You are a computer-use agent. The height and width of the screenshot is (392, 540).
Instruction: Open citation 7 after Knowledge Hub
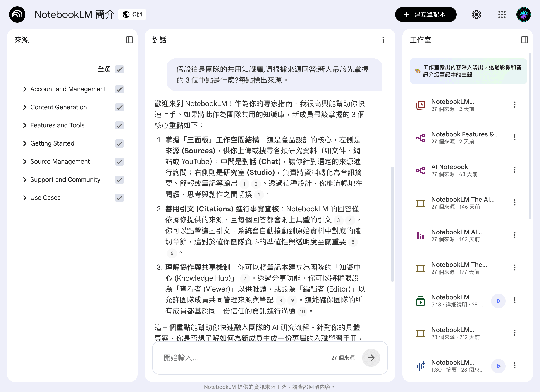245,278
